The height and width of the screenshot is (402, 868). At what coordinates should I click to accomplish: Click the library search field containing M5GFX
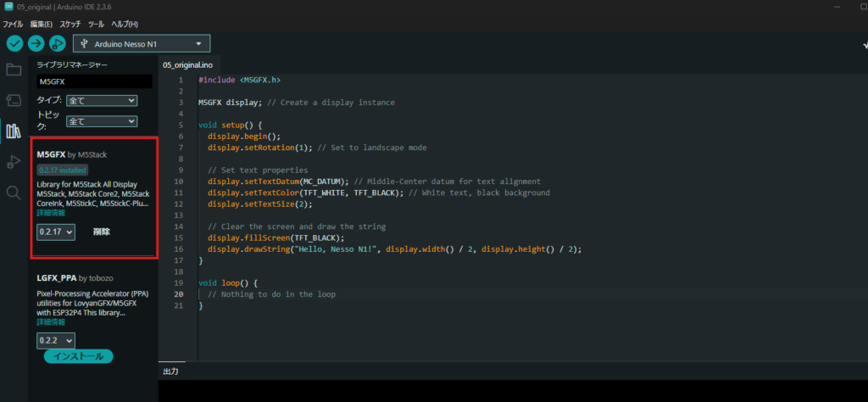point(94,81)
